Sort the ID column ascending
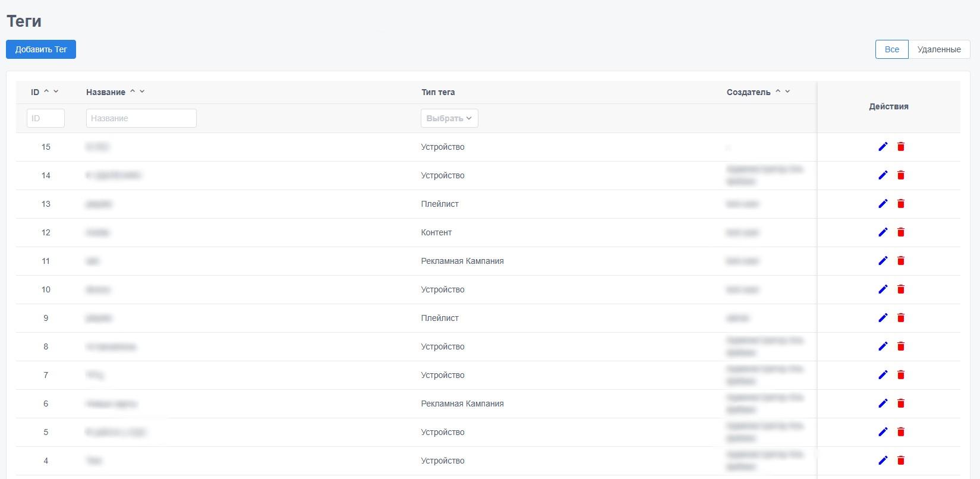 pos(46,92)
